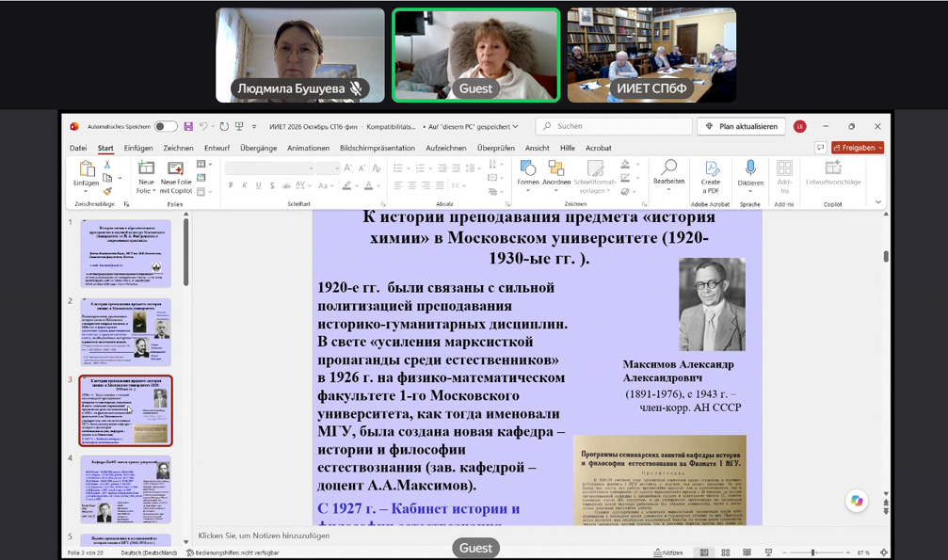Select the Bildschirmpräsentation tab

click(x=378, y=148)
